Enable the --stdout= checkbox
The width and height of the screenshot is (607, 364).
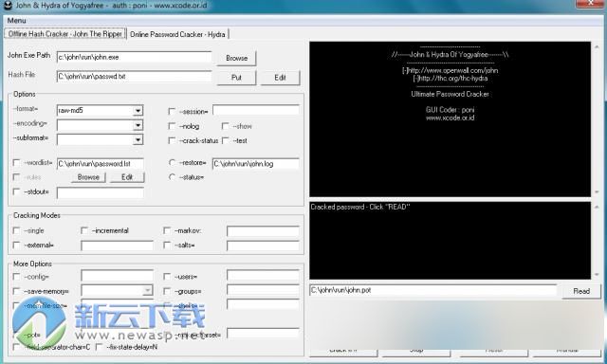pyautogui.click(x=16, y=191)
